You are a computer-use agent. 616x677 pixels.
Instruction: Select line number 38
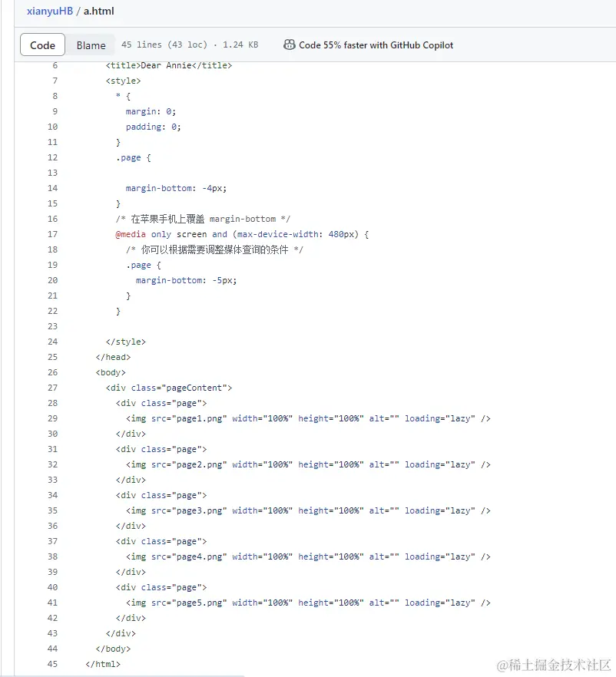coord(52,556)
